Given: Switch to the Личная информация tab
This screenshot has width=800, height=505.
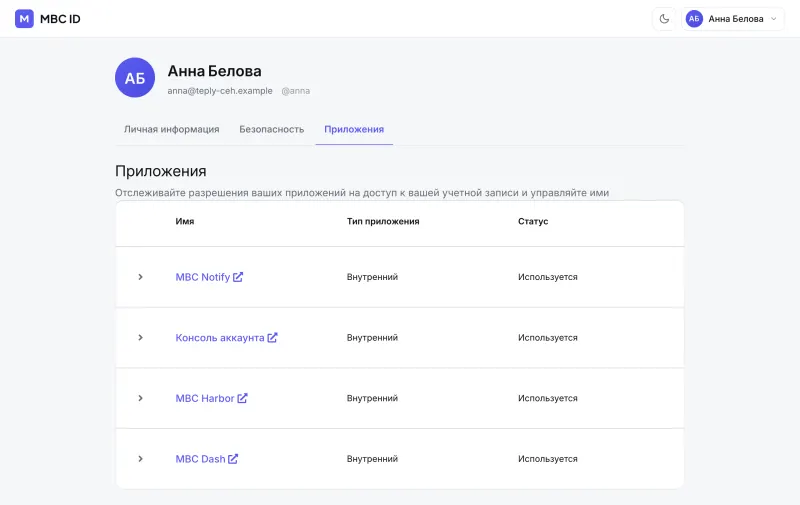Looking at the screenshot, I should point(171,130).
